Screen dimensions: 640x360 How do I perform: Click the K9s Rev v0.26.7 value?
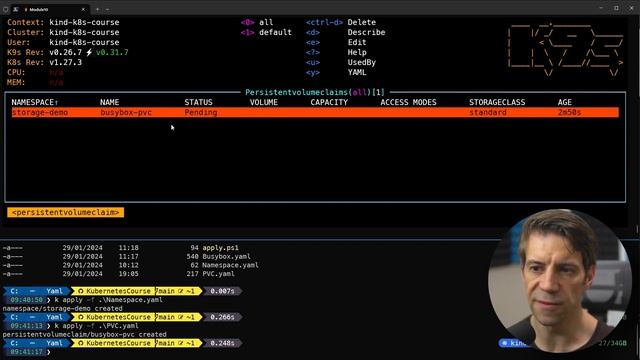(x=65, y=52)
